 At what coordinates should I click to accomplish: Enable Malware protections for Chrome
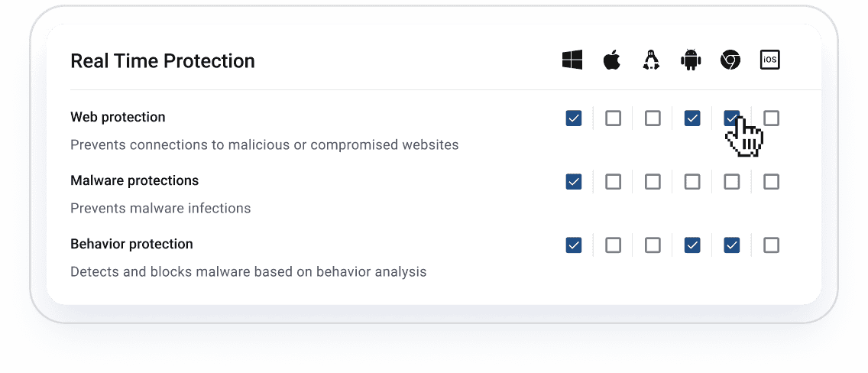click(732, 181)
